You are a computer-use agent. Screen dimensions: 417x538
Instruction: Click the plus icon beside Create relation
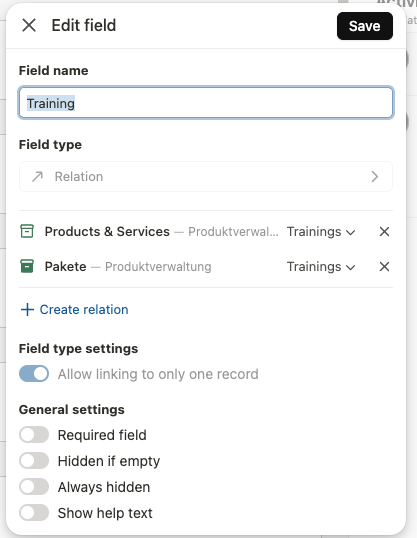coord(27,309)
